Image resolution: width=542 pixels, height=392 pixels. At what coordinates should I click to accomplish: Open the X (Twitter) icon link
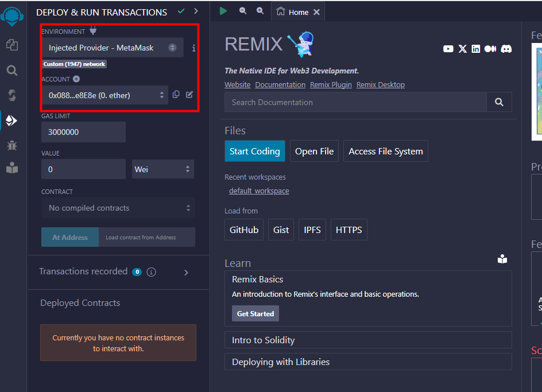pyautogui.click(x=463, y=49)
